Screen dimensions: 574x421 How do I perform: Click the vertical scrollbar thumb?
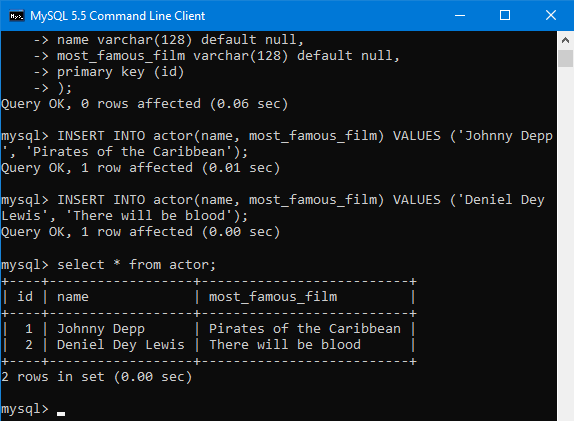coord(565,59)
